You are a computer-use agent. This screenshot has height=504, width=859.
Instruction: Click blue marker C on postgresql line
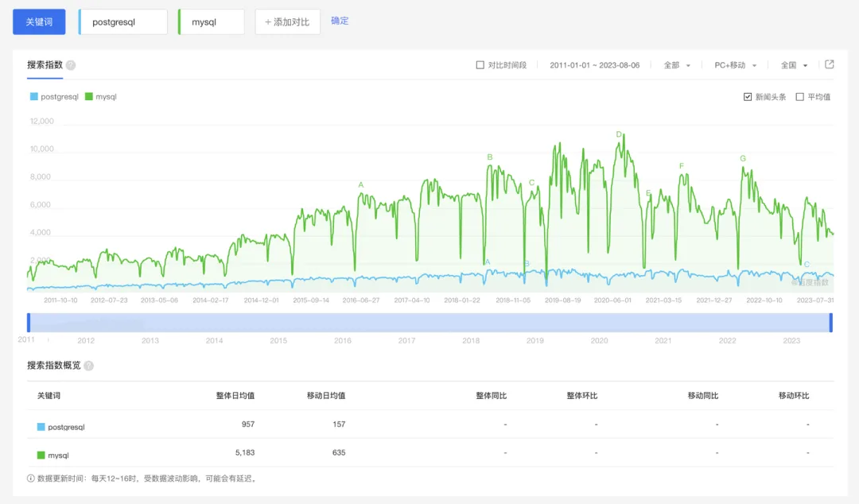[807, 264]
